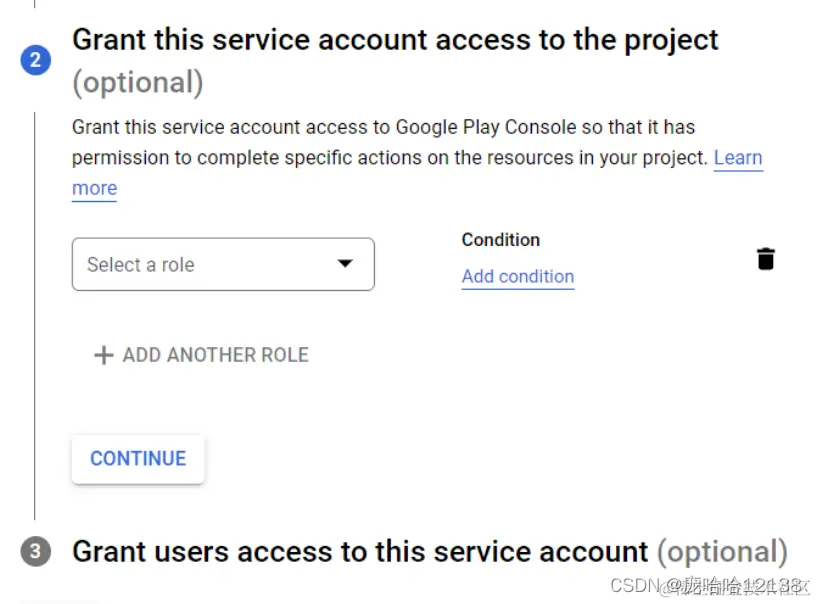Open the Select a role combo box

click(223, 264)
